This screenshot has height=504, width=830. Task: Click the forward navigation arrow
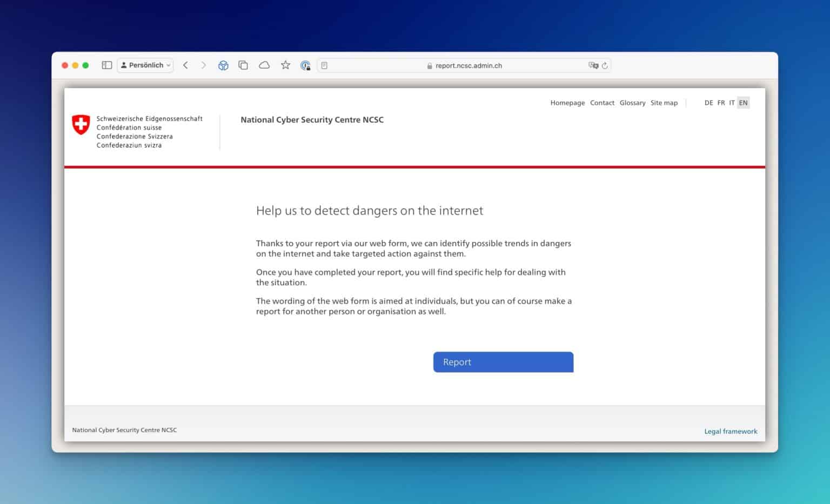click(204, 65)
